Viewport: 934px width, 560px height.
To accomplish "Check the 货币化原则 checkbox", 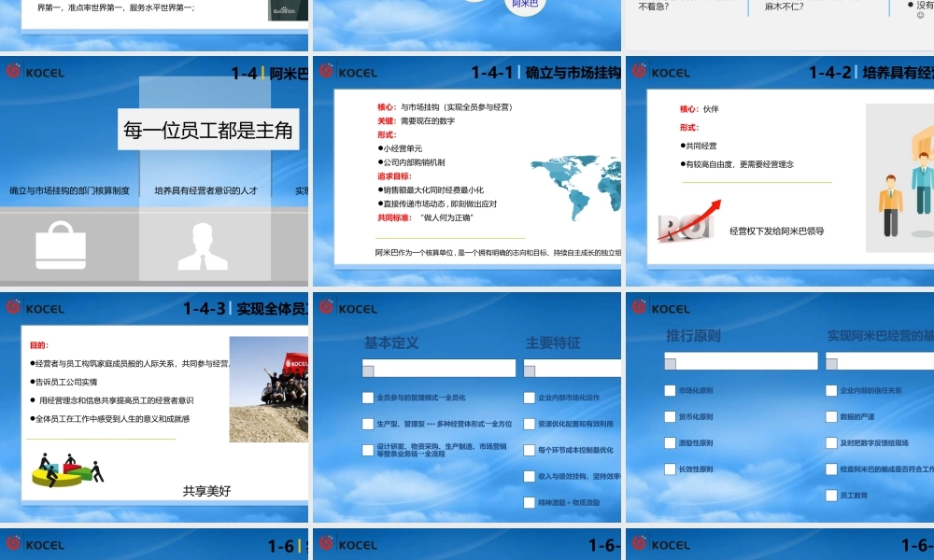I will pyautogui.click(x=670, y=416).
